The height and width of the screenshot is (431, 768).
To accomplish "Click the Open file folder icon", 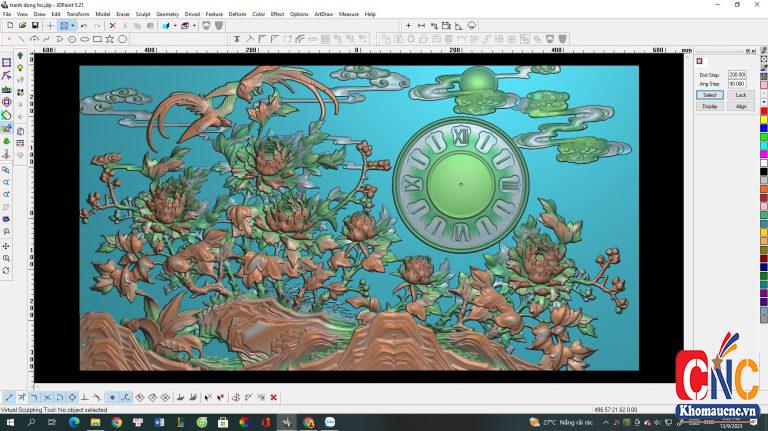I will (x=22, y=25).
